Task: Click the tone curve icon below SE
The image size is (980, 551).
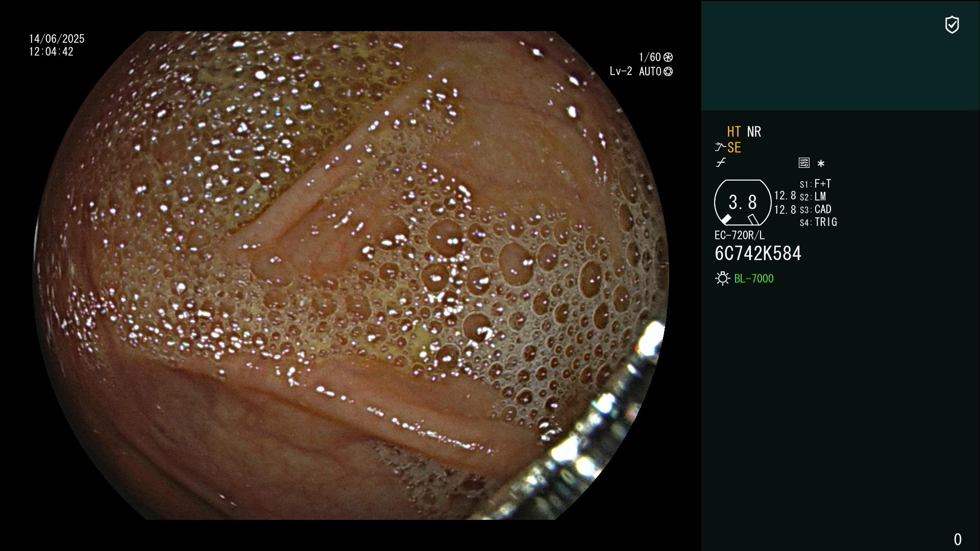Action: tap(721, 163)
